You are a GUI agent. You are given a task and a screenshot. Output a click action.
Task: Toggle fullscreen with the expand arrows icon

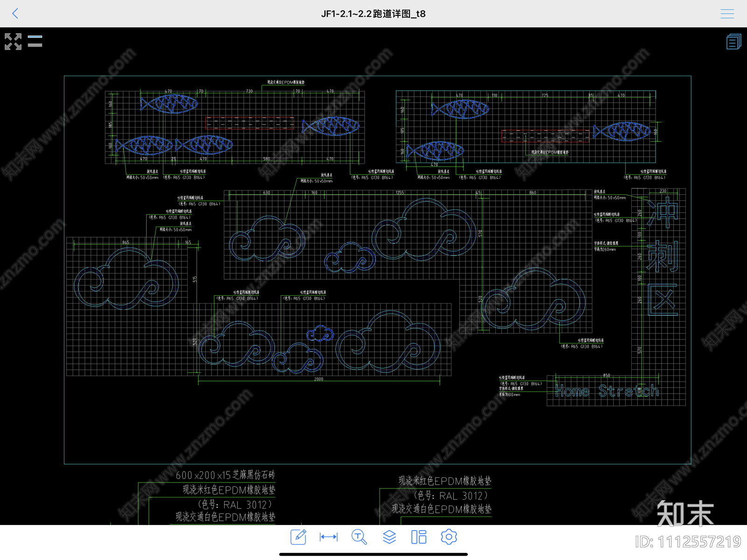(x=13, y=42)
